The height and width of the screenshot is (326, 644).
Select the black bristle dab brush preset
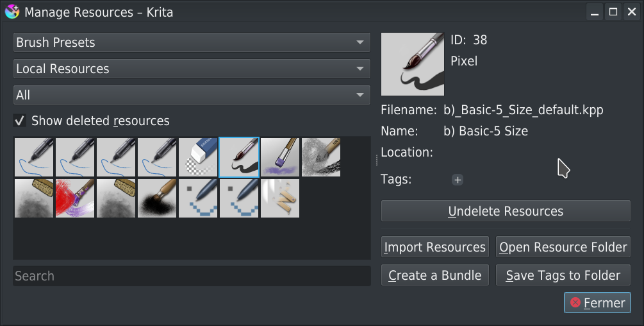click(x=158, y=198)
